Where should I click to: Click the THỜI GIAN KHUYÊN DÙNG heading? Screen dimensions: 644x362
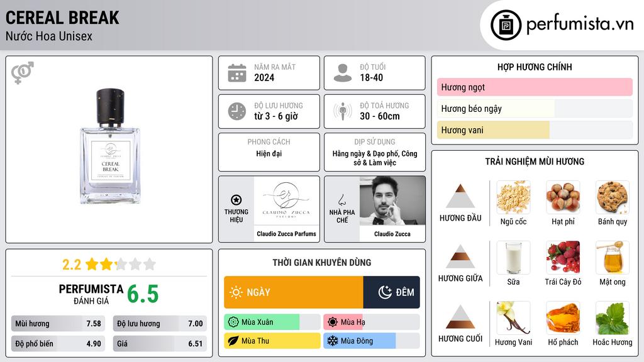(x=322, y=263)
